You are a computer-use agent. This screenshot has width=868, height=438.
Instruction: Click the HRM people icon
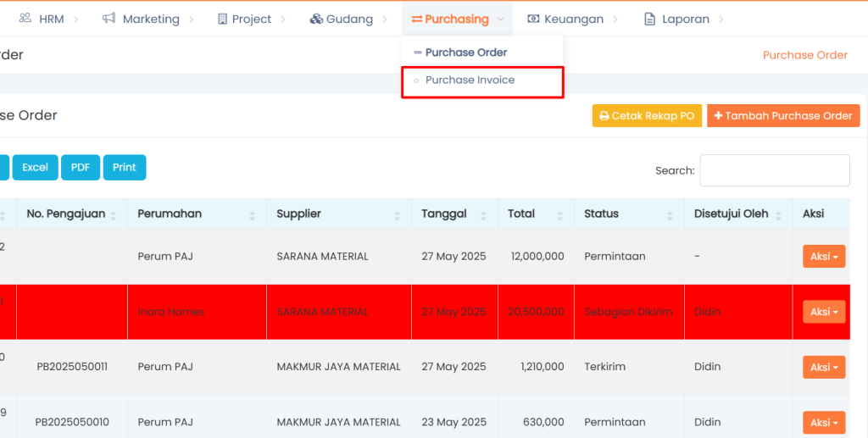pos(25,19)
